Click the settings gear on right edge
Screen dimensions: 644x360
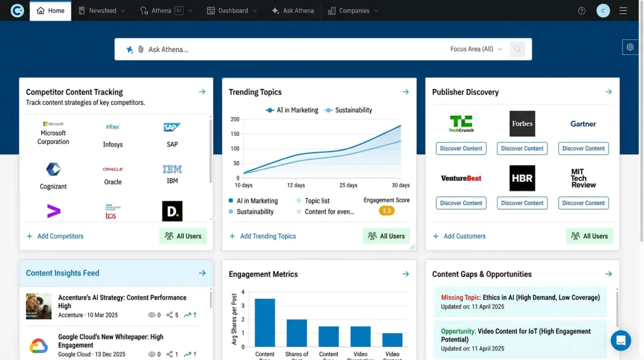click(630, 47)
